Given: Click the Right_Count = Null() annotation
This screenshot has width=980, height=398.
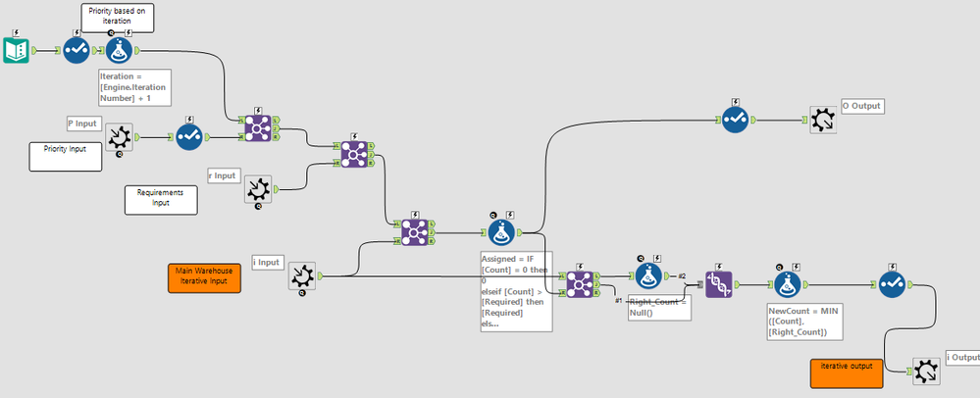Looking at the screenshot, I should point(659,308).
